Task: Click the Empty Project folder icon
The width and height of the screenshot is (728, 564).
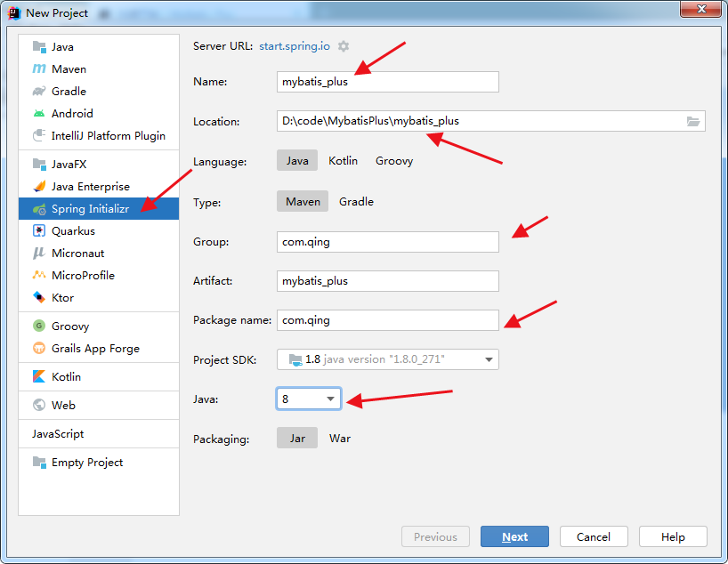Action: tap(39, 463)
